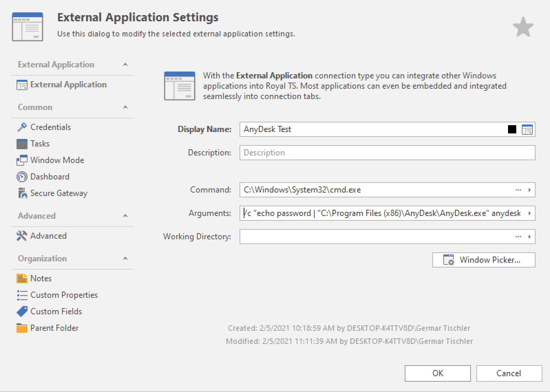
Task: Pick the black display name color swatch
Action: tap(512, 130)
